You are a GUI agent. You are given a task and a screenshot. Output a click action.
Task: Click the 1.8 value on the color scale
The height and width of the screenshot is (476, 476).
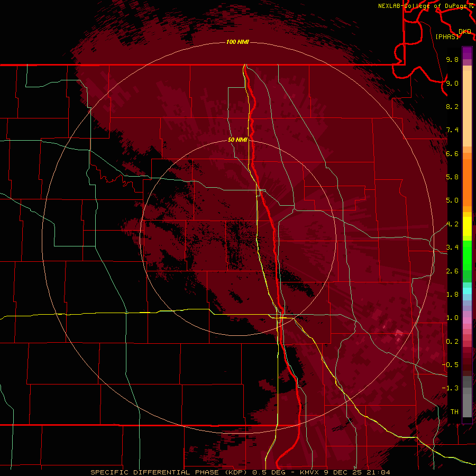(x=452, y=295)
